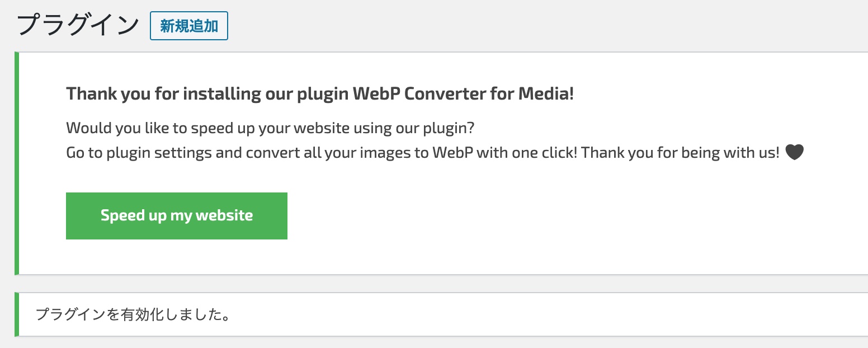Click the プラグインを有効化しました message
Viewport: 868px width, 348px height.
(x=133, y=314)
